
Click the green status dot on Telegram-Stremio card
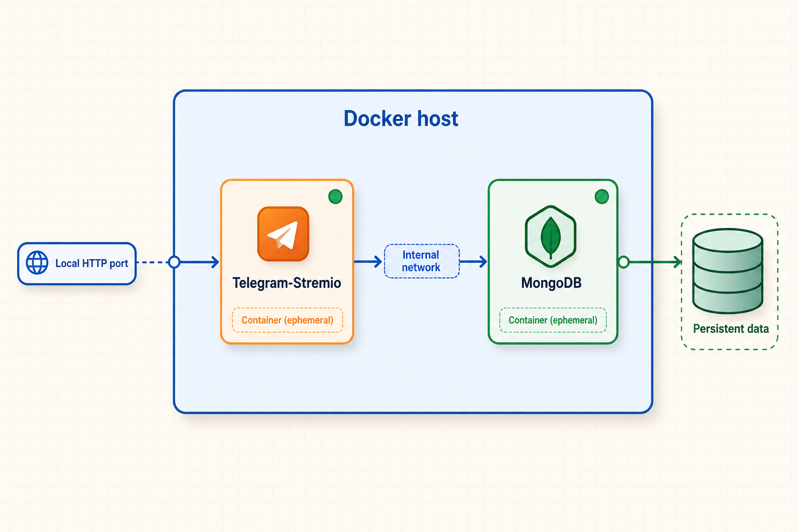(x=336, y=196)
